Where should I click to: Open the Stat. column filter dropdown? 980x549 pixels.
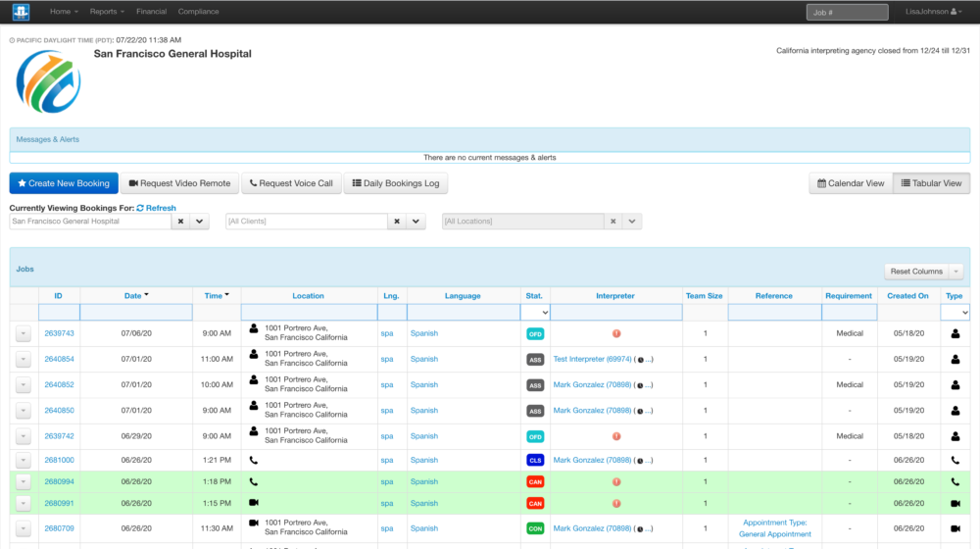pyautogui.click(x=535, y=312)
